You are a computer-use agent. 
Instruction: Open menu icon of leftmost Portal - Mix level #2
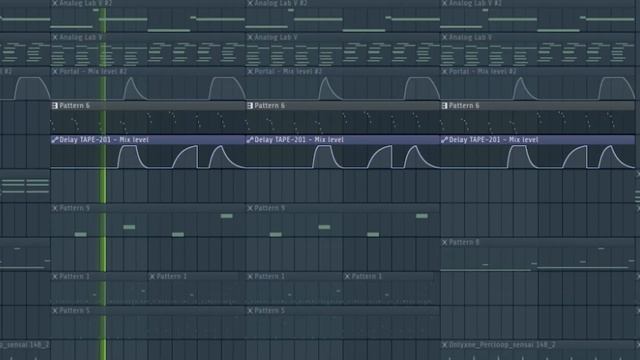coord(55,71)
